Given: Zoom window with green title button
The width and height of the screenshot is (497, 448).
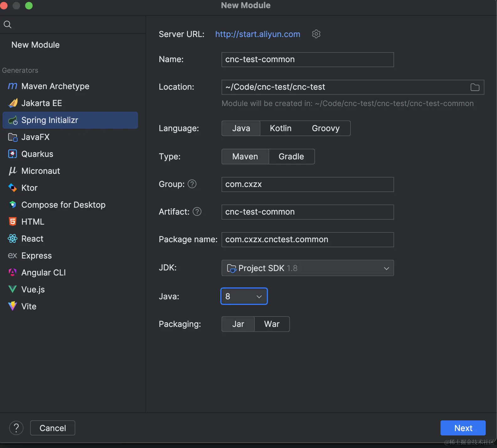Looking at the screenshot, I should pyautogui.click(x=29, y=6).
